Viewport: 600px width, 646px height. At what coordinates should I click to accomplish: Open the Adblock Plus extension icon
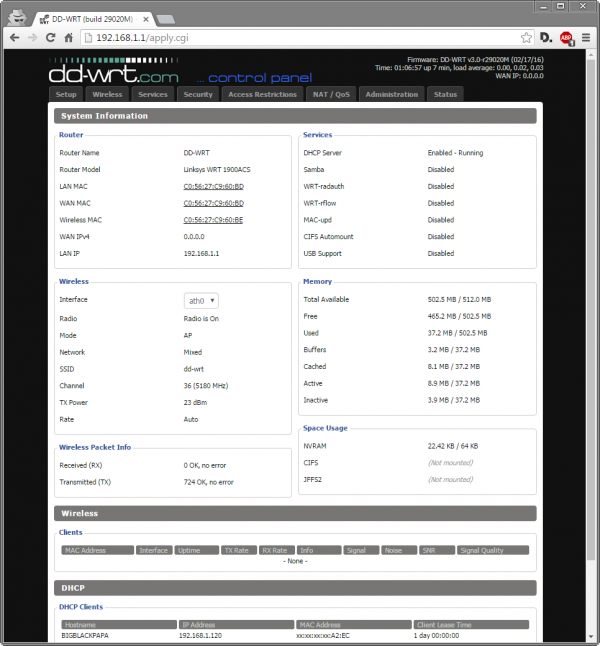coord(566,37)
